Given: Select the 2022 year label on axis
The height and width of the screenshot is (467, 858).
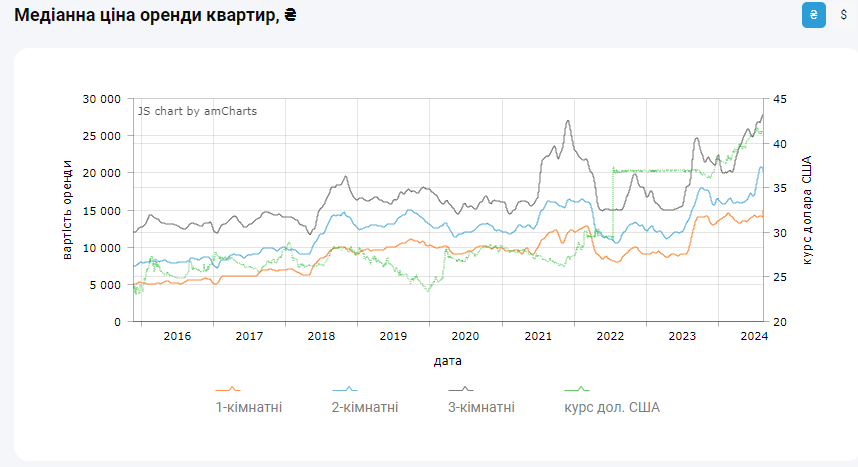Looking at the screenshot, I should (610, 336).
